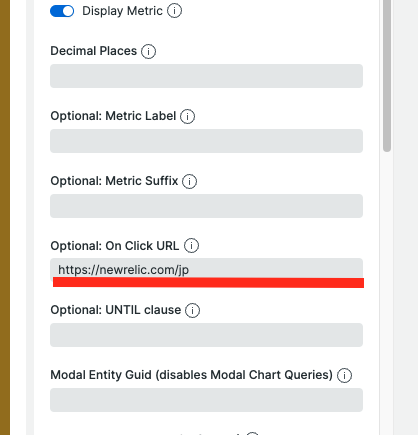Click the Optional: UNTIL clause label
418x435 pixels.
coord(116,310)
